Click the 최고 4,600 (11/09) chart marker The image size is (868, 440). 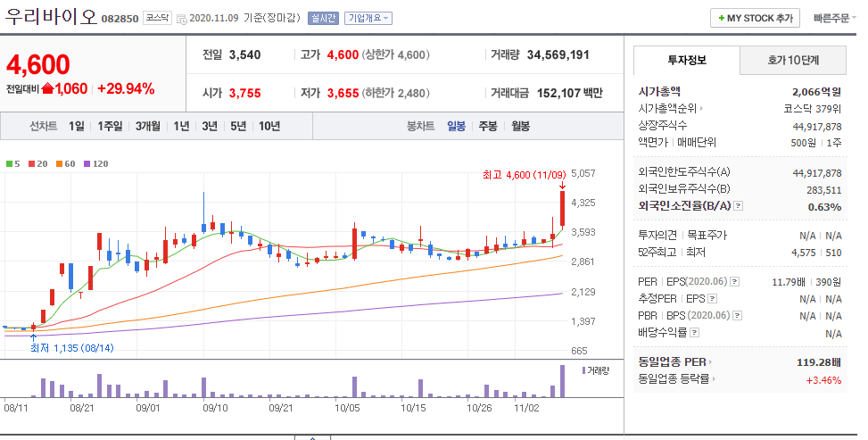(525, 175)
